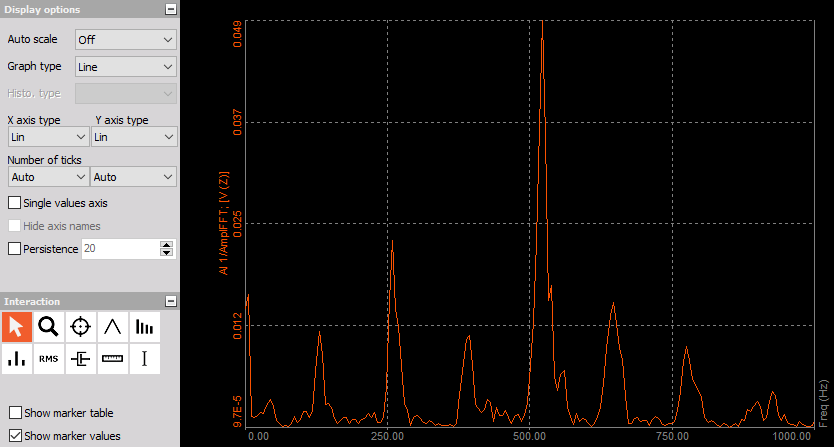This screenshot has width=834, height=447.
Task: Enable the Single values axis checkbox
Action: click(x=14, y=203)
